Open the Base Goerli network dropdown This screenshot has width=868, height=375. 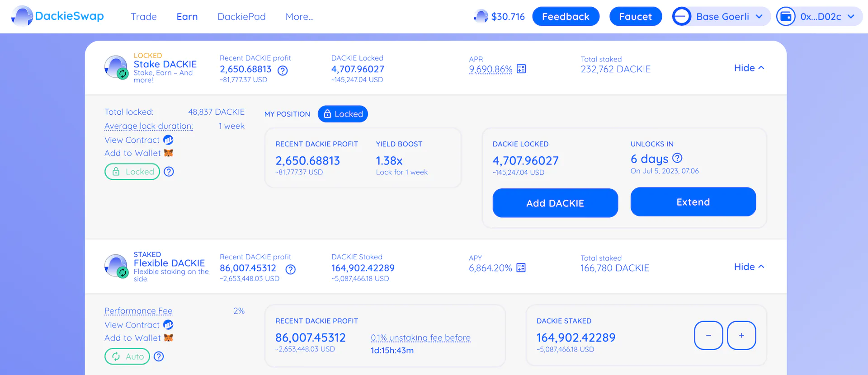click(722, 17)
